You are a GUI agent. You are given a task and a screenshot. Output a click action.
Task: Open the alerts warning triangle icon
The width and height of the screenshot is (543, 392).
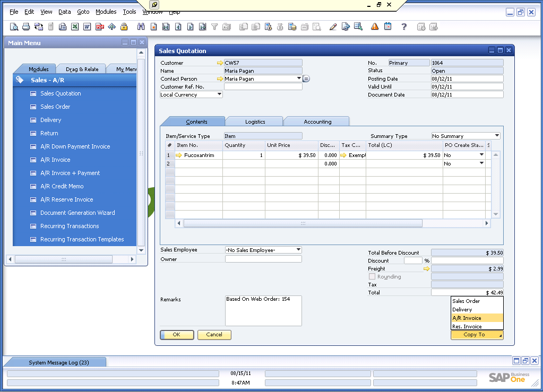pyautogui.click(x=374, y=27)
